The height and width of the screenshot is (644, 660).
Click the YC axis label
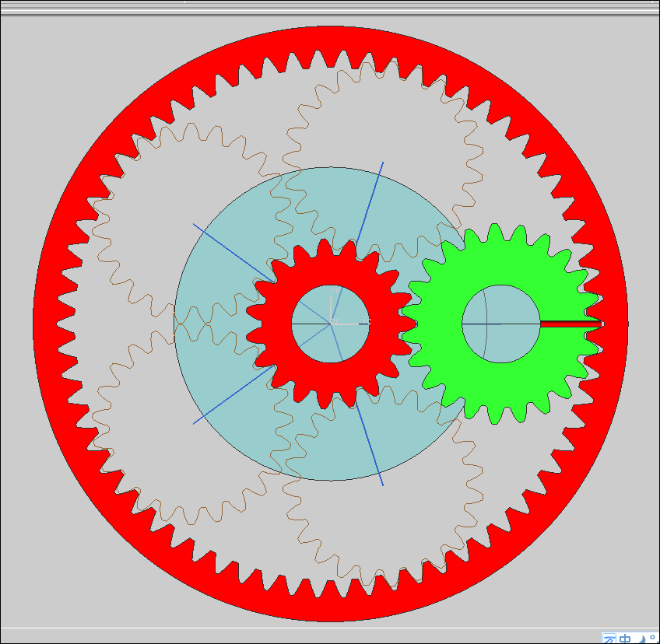coord(335,290)
